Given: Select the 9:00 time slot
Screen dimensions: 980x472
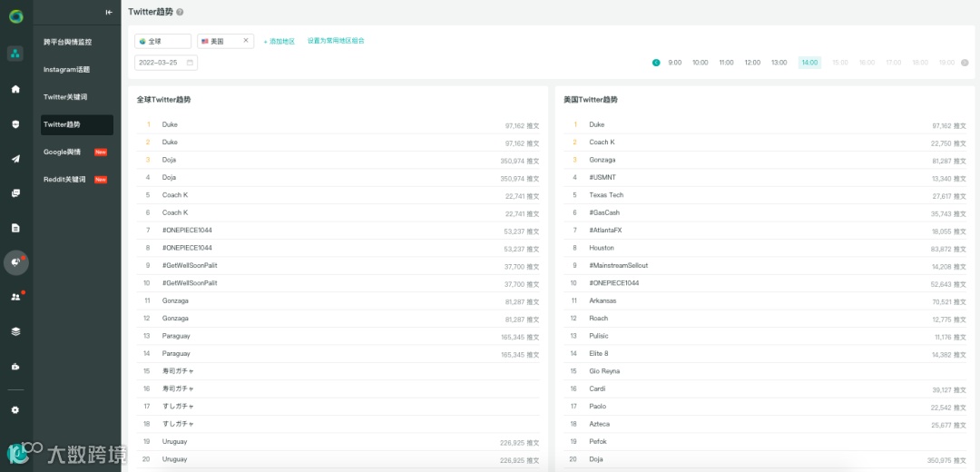Looking at the screenshot, I should pos(675,63).
